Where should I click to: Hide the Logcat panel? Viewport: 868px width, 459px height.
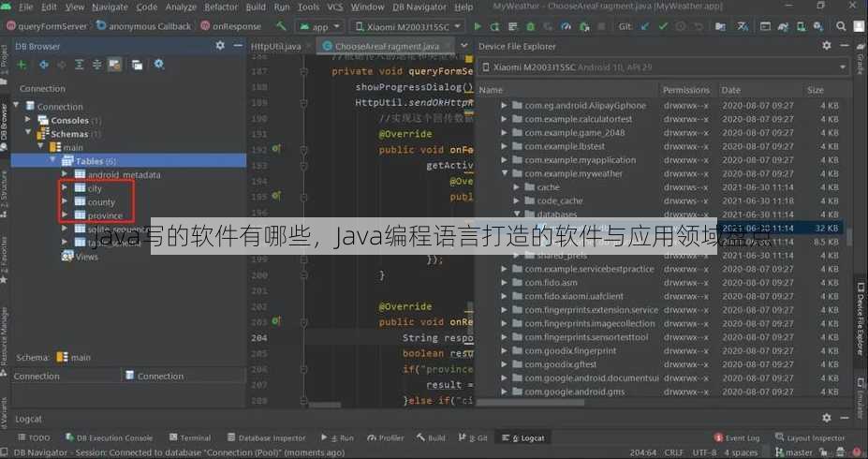[845, 418]
